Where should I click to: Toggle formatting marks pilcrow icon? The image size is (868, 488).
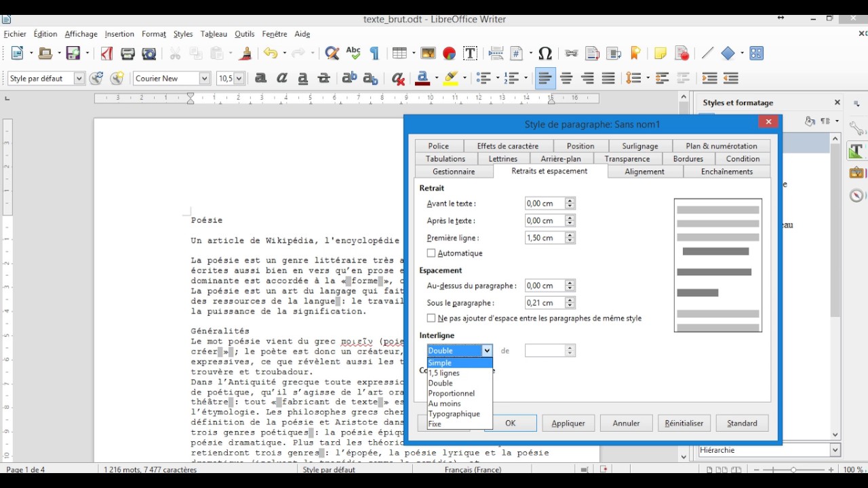click(374, 54)
